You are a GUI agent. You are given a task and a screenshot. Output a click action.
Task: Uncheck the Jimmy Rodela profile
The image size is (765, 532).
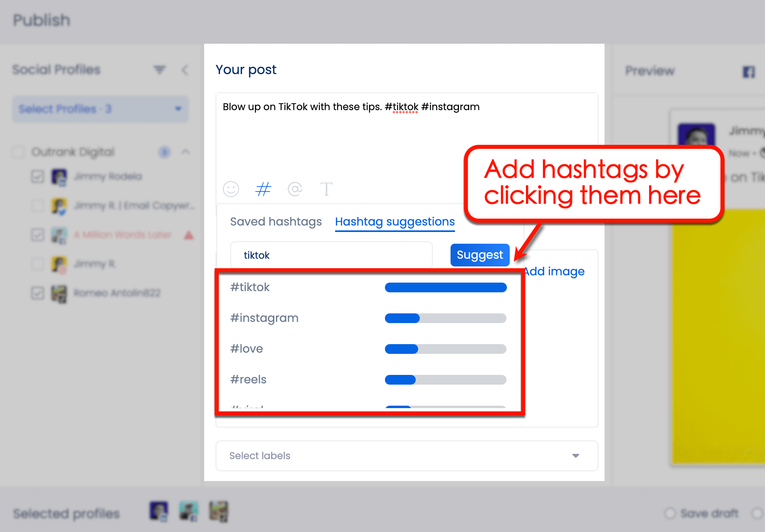coord(37,177)
